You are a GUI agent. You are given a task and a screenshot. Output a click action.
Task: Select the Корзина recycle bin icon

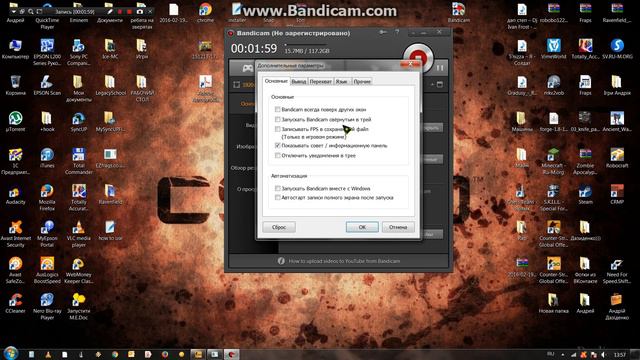coord(16,86)
